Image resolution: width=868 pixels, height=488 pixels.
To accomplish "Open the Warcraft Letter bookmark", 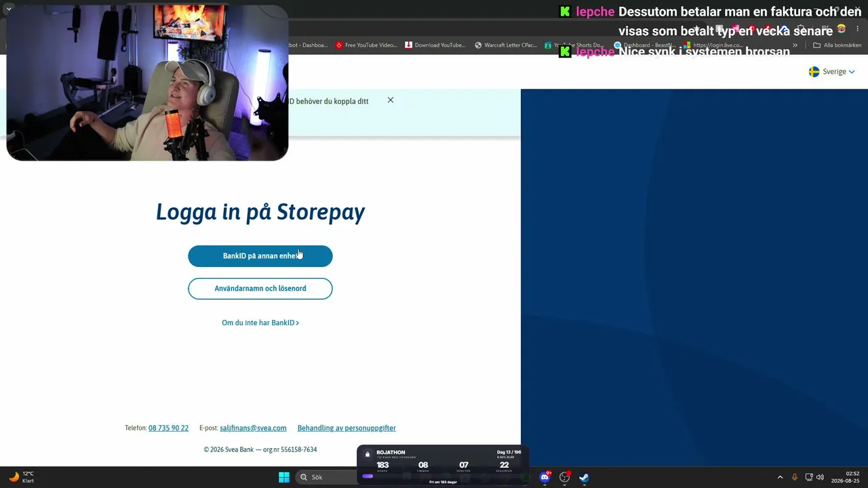I will [x=506, y=45].
